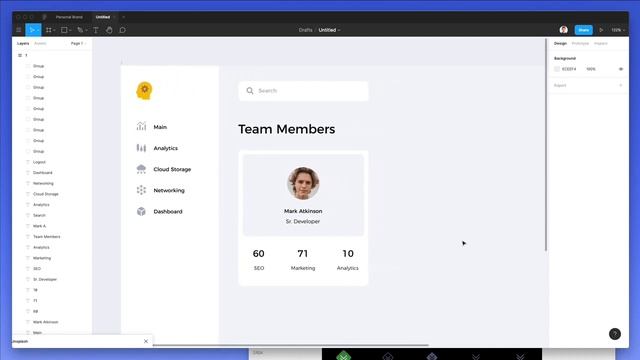
Task: Open the Figma main menu hamburger icon
Action: tap(19, 30)
